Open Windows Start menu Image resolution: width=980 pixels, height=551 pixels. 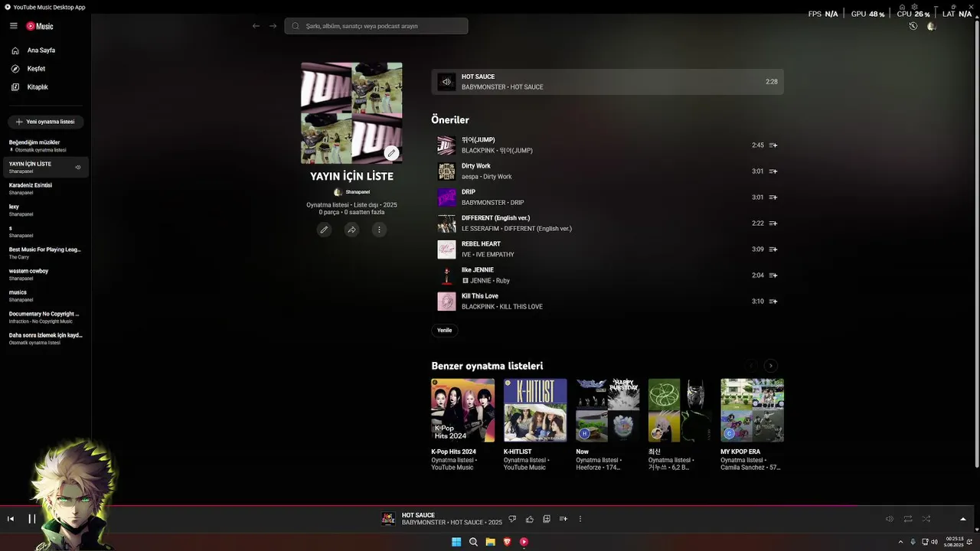coord(456,542)
